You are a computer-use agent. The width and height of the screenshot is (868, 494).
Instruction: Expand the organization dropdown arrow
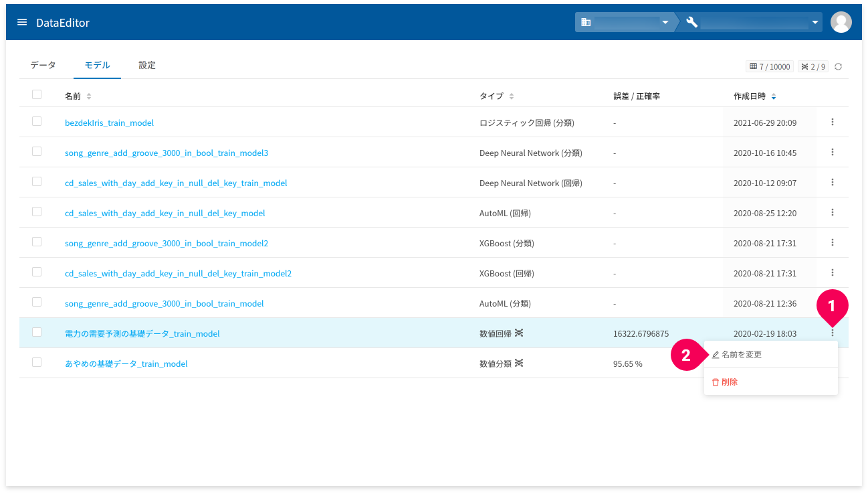tap(665, 23)
